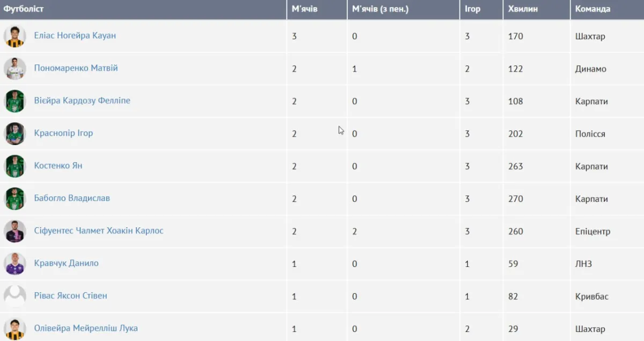
Task: Click placeholder avatar of Рівас Яксон Стівен
Action: (14, 296)
